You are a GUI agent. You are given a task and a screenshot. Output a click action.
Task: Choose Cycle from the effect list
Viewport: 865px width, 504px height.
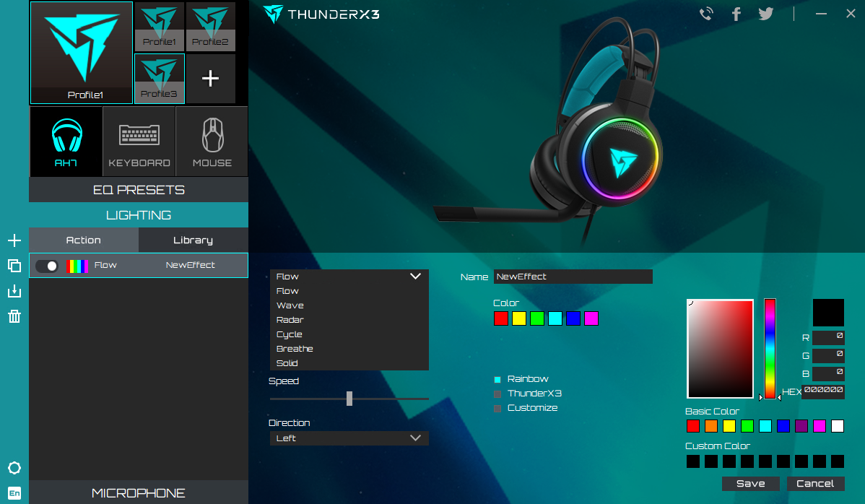click(x=349, y=334)
